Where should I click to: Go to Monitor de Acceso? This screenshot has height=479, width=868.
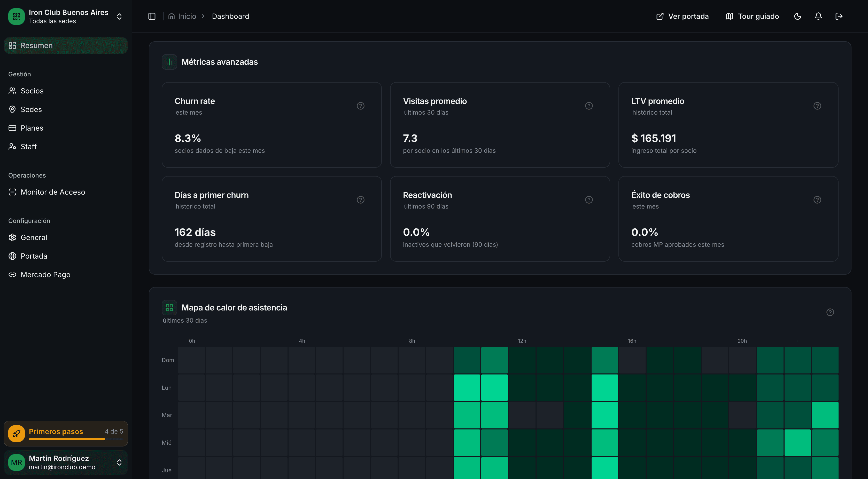click(52, 192)
